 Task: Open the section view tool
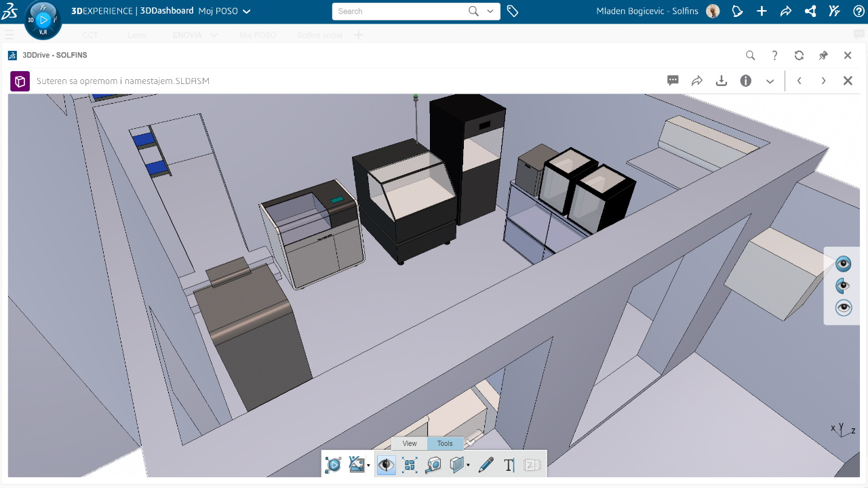pos(456,465)
